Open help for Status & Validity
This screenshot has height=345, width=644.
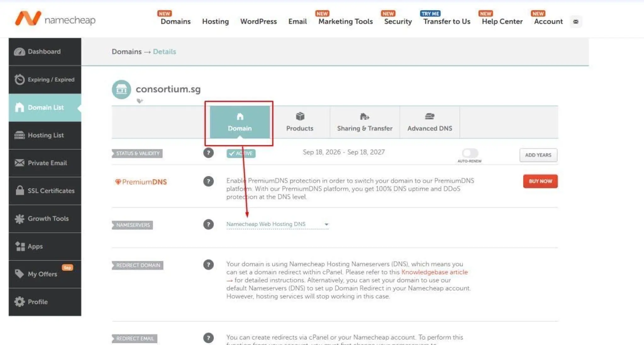(x=208, y=153)
